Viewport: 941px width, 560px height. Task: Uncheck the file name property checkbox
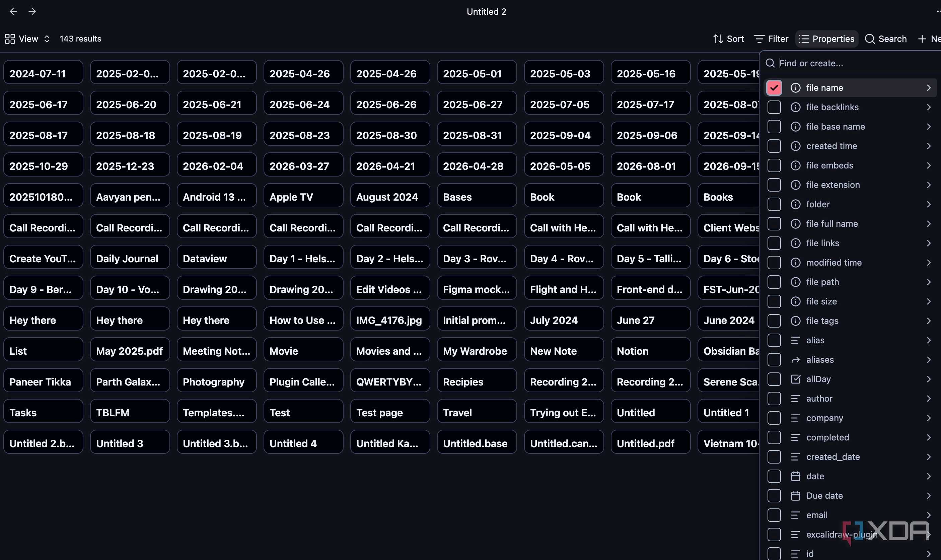click(774, 87)
